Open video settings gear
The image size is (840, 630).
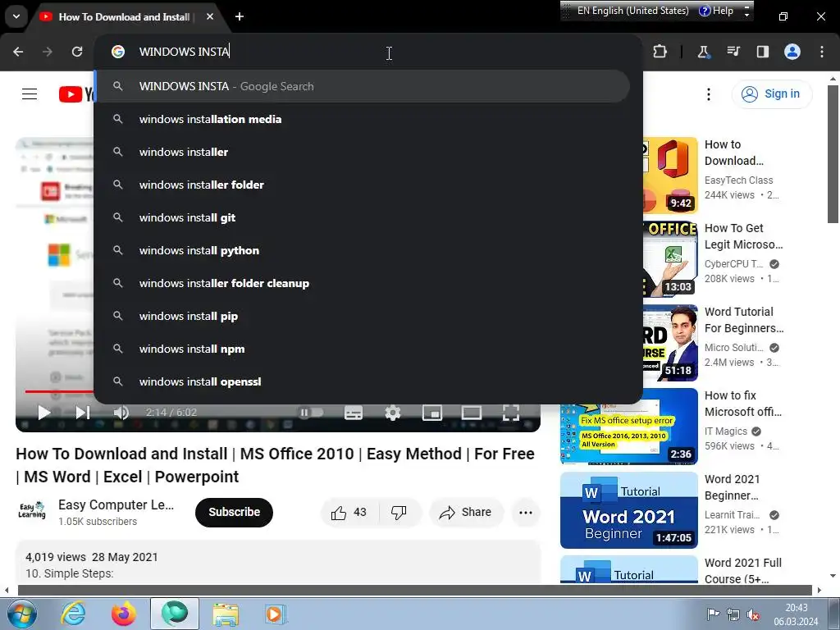(x=393, y=413)
